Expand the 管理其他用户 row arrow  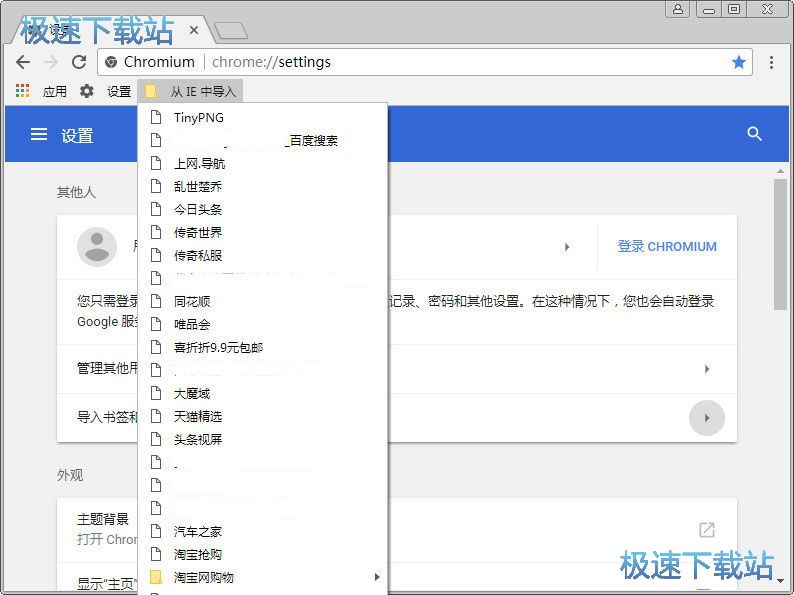pos(707,369)
